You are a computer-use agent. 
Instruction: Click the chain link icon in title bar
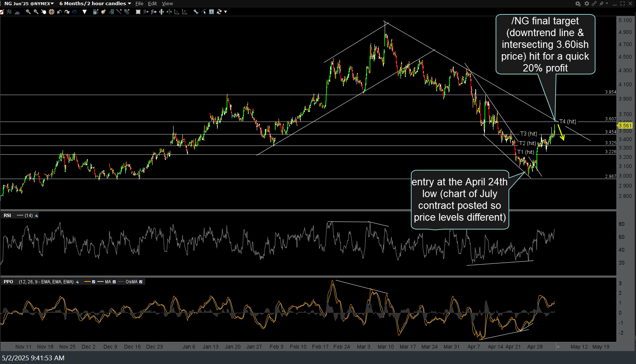594,4
